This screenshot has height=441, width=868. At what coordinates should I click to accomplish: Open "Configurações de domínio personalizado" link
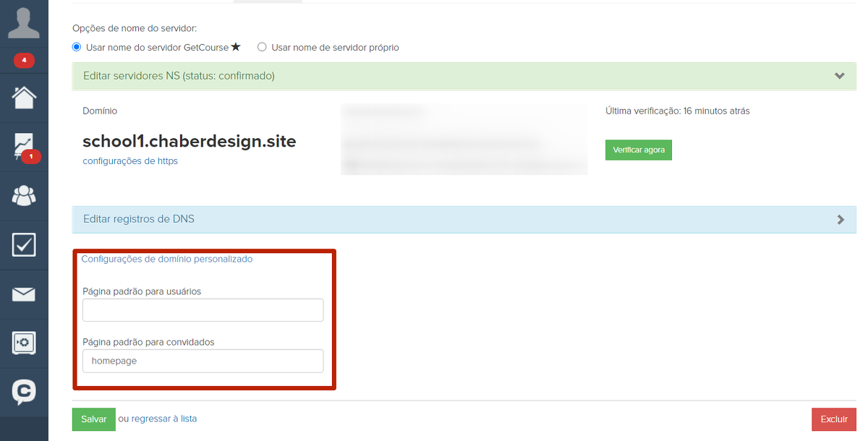click(167, 259)
